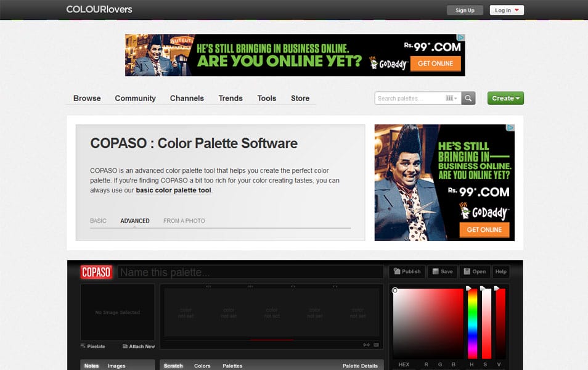This screenshot has height=370, width=588.
Task: Open the Create dropdown button
Action: (x=505, y=98)
